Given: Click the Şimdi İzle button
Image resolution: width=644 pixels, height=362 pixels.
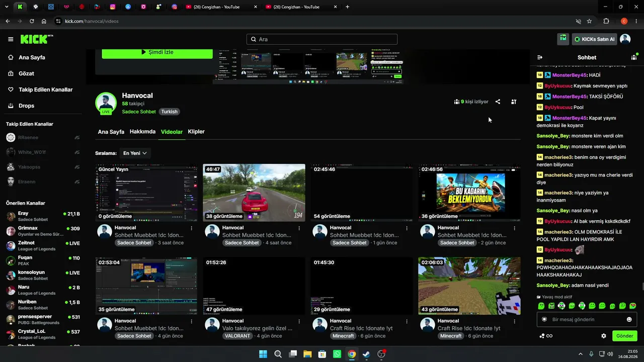Looking at the screenshot, I should tap(157, 52).
